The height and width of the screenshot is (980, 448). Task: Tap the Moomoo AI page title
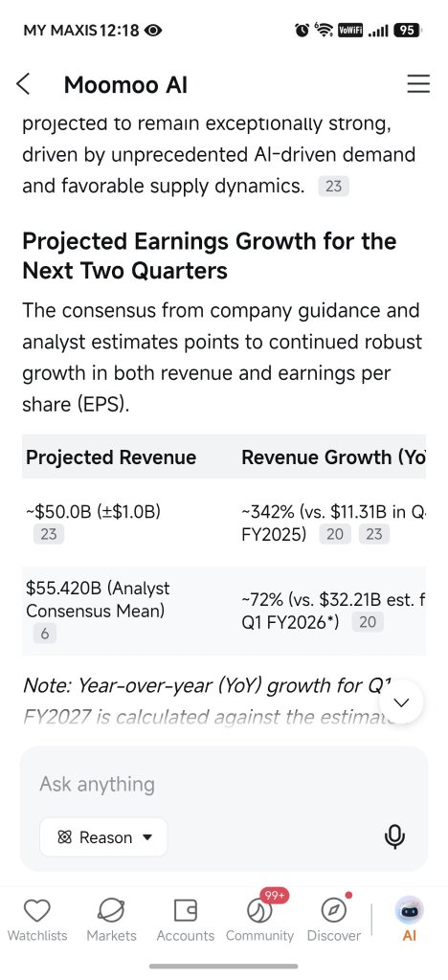click(x=125, y=84)
